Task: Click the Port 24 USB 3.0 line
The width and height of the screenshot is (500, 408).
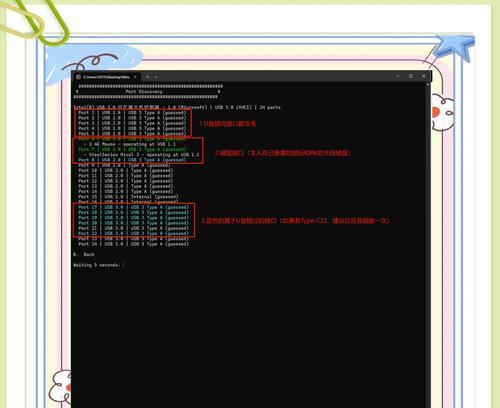Action: (x=133, y=244)
